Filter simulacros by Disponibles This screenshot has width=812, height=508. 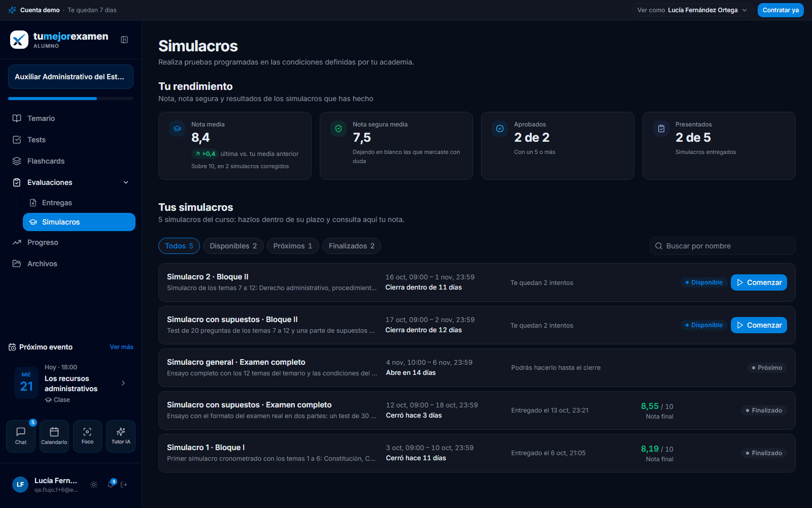[233, 246]
